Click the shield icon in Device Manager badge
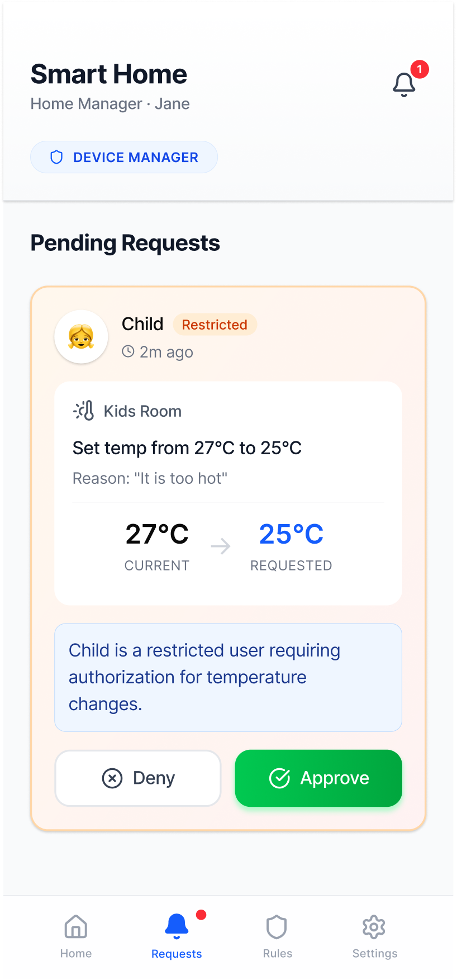 pyautogui.click(x=56, y=158)
